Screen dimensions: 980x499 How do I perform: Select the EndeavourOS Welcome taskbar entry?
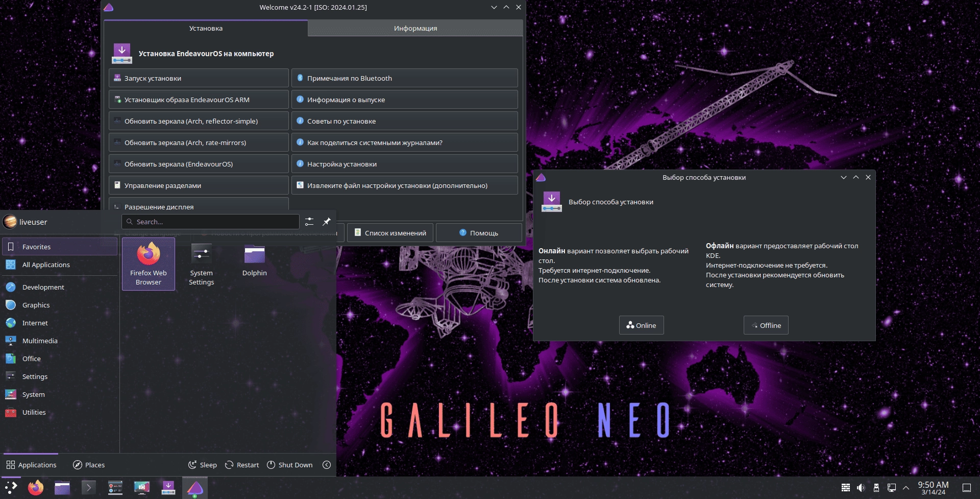click(x=195, y=488)
